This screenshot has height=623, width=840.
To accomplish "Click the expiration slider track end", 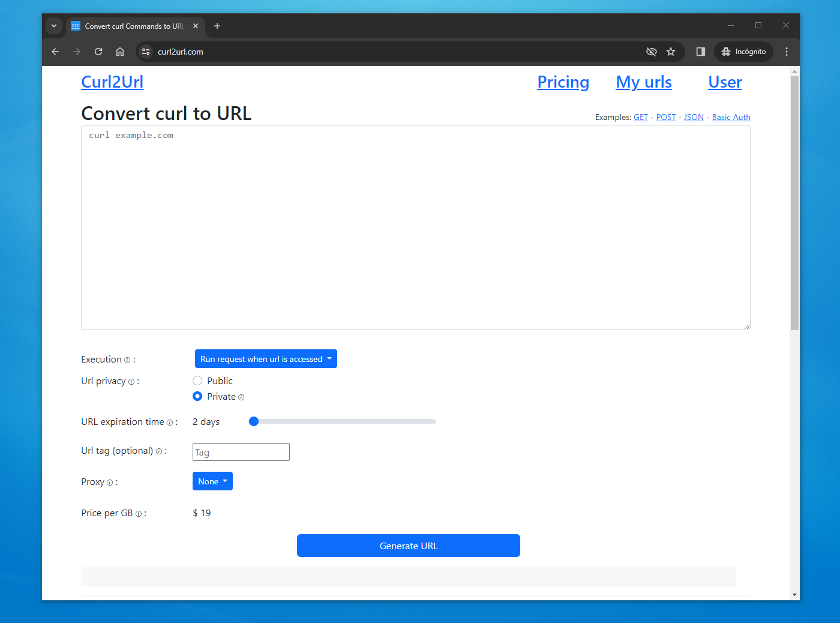I will coord(433,421).
